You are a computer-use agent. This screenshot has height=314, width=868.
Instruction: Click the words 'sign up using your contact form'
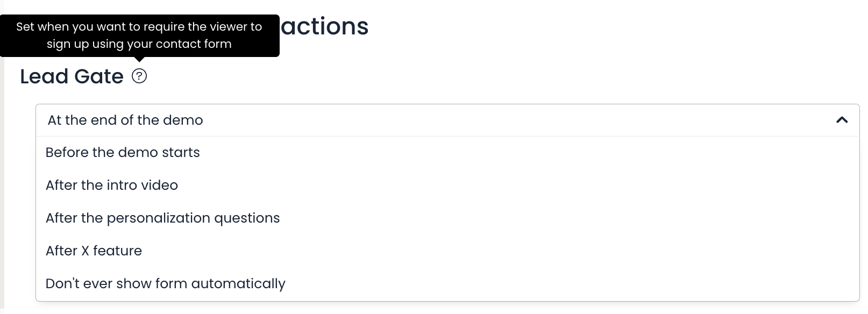(139, 44)
